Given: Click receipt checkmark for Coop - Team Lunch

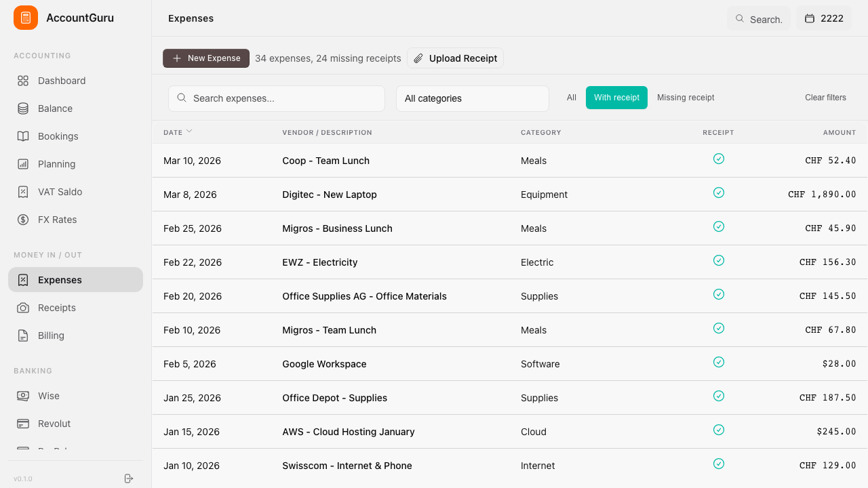Looking at the screenshot, I should point(719,159).
